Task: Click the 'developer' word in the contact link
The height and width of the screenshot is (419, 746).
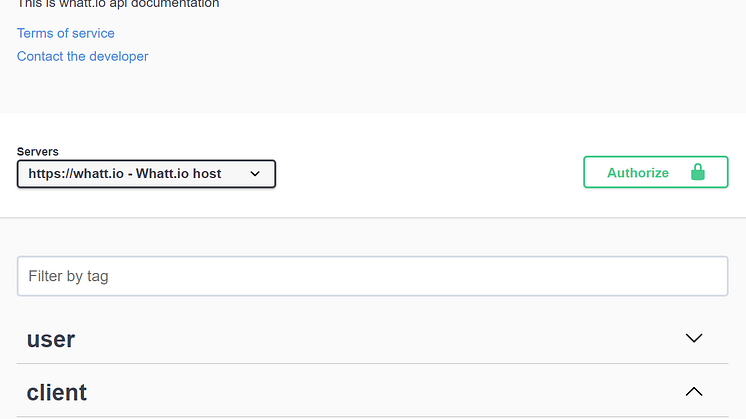Action: [x=118, y=57]
